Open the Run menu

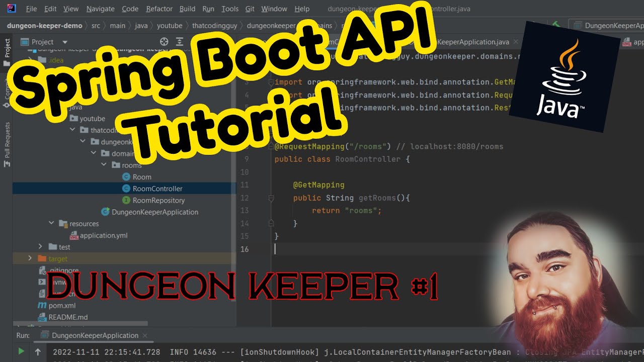pyautogui.click(x=208, y=9)
